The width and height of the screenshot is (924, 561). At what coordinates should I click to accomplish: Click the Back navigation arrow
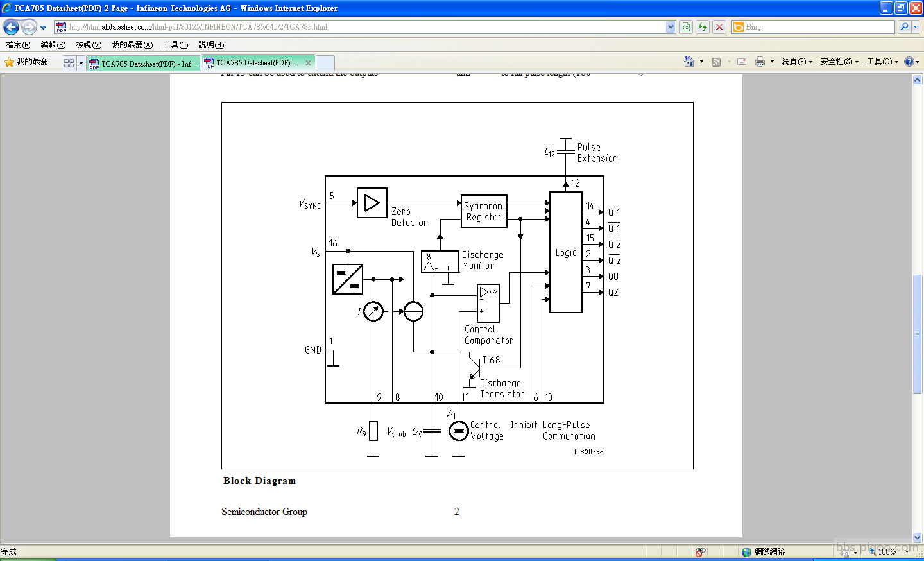click(11, 27)
